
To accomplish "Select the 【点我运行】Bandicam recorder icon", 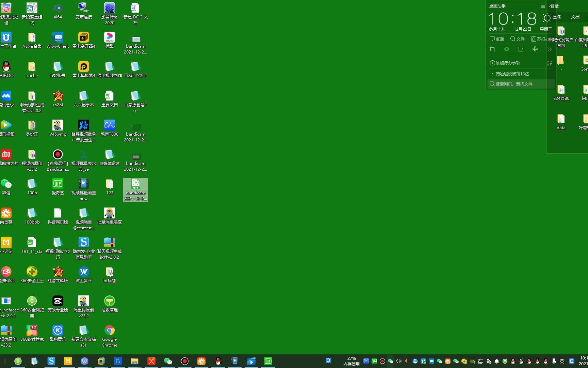I will click(x=58, y=160).
